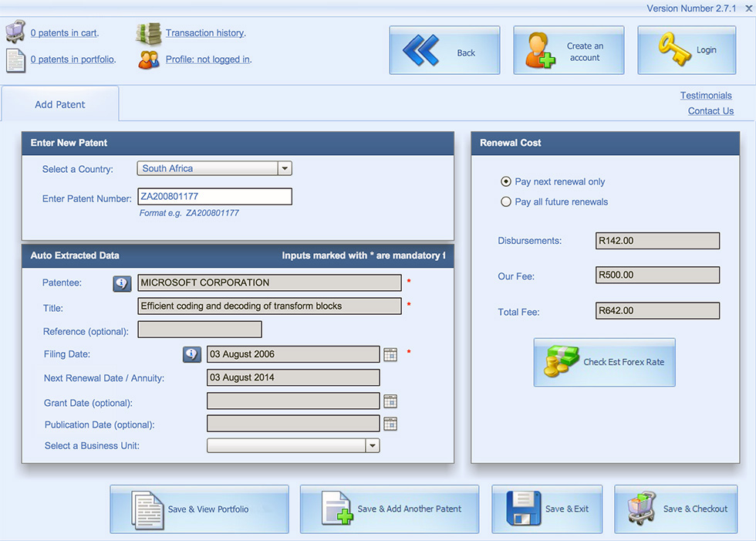Open the Contact Us link
Viewport: 756px width, 541px height.
[x=710, y=111]
